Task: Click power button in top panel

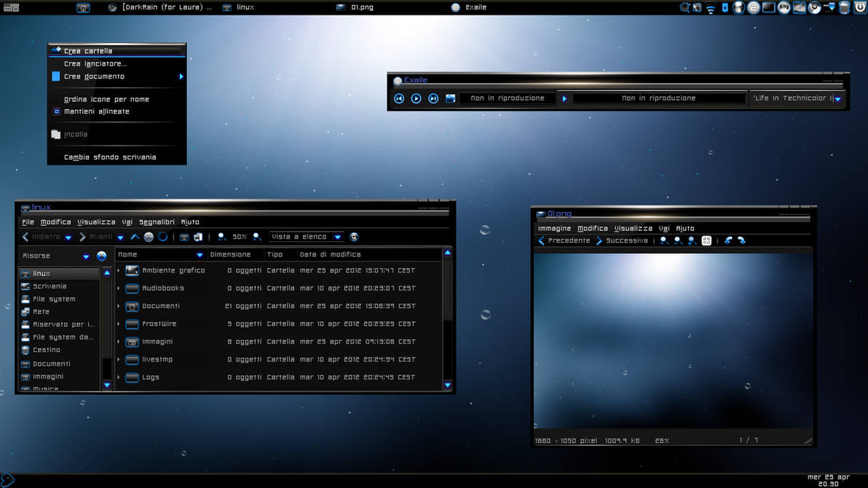Action: (860, 8)
